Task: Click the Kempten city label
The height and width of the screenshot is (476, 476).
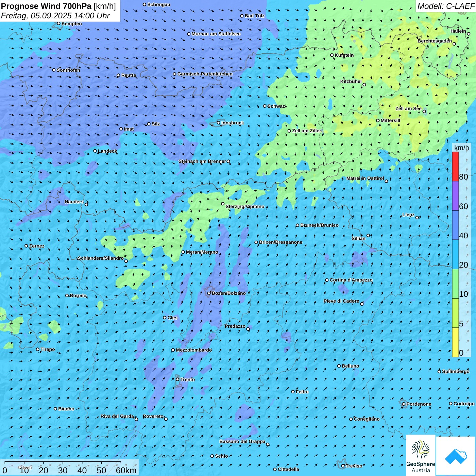Action: [71, 23]
